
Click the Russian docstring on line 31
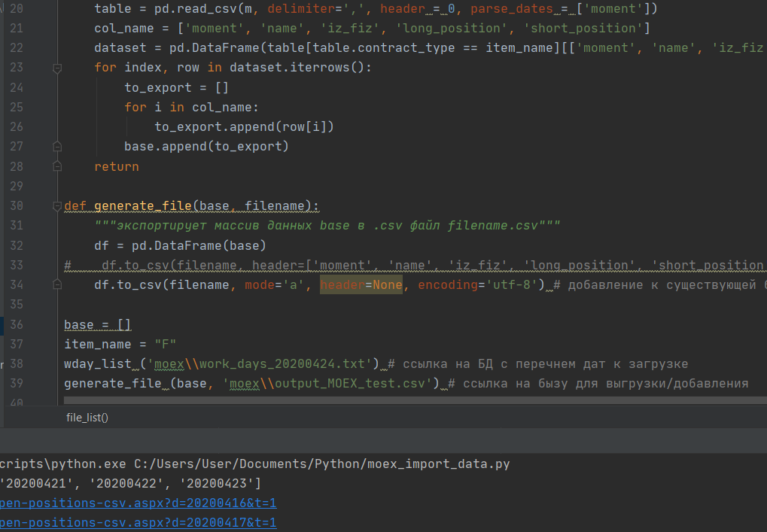click(327, 226)
